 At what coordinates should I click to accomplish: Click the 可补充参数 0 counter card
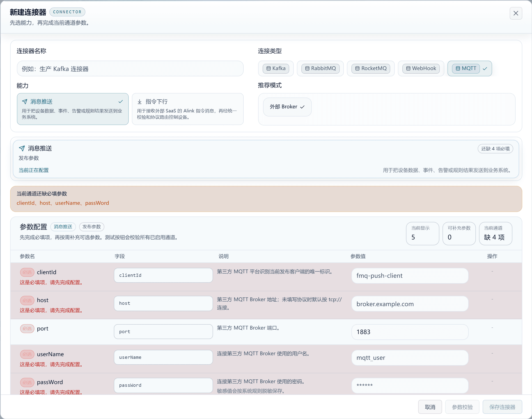(x=459, y=234)
